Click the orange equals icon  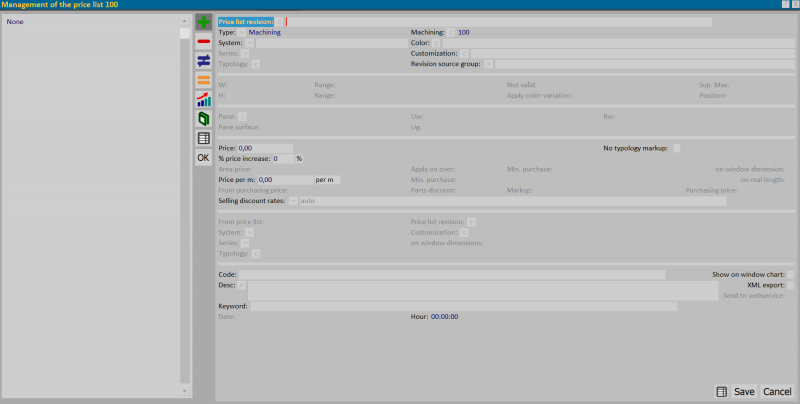click(x=204, y=80)
